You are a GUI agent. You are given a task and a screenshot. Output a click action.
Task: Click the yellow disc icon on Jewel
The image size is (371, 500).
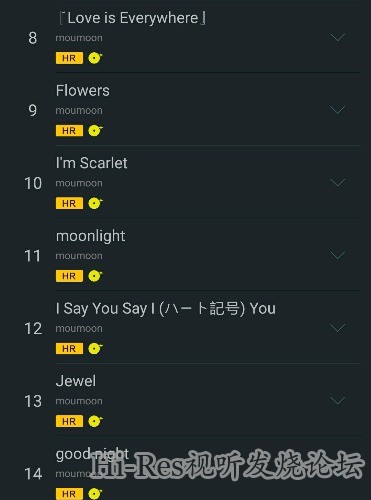[95, 421]
